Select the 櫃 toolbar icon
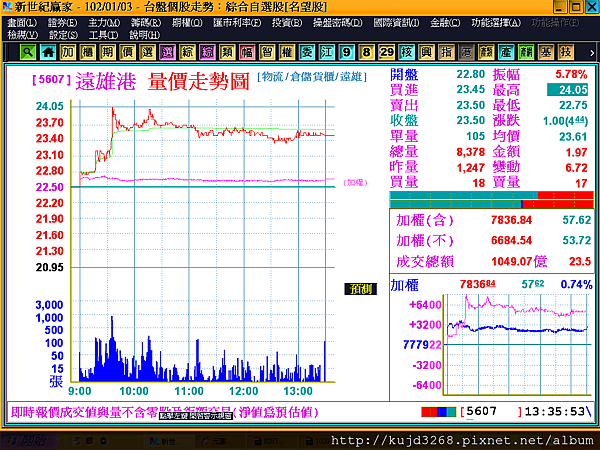The image size is (600, 450). click(88, 52)
